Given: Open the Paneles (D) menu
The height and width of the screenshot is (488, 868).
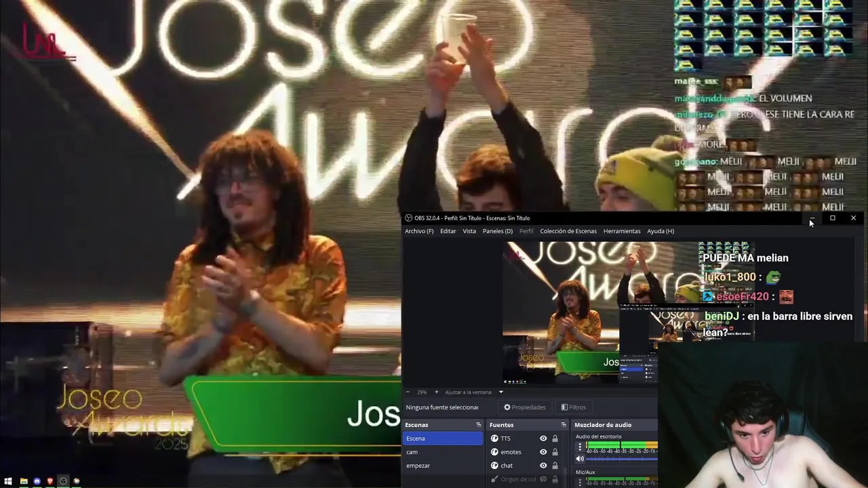Looking at the screenshot, I should click(498, 231).
